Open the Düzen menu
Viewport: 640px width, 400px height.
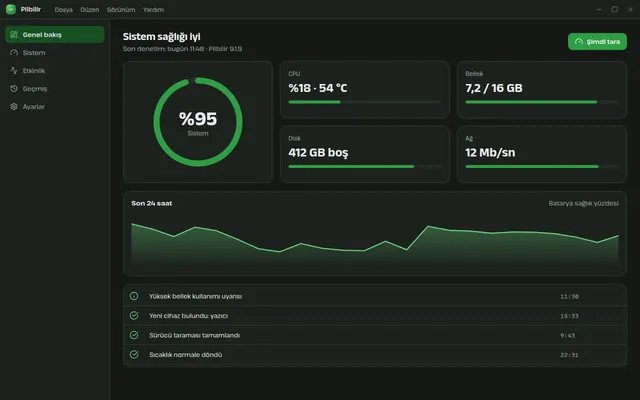[x=90, y=9]
